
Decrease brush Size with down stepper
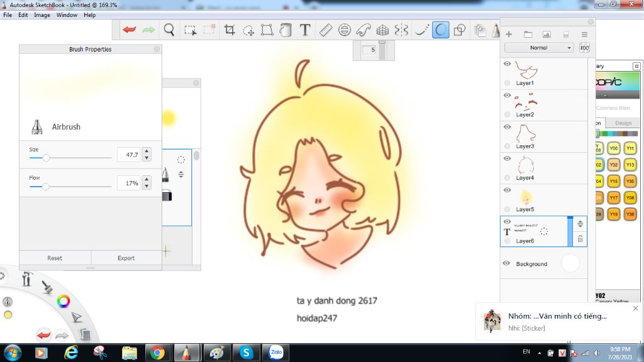tap(147, 158)
